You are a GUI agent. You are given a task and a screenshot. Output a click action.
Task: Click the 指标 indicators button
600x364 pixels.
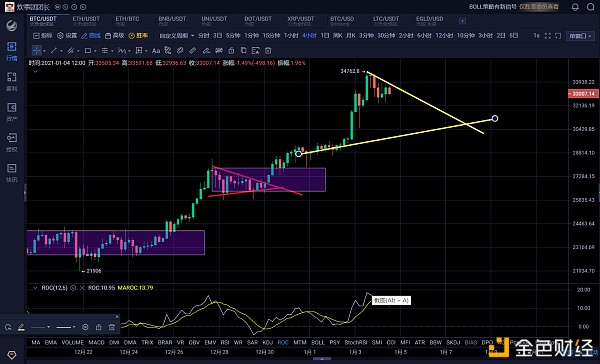click(43, 36)
